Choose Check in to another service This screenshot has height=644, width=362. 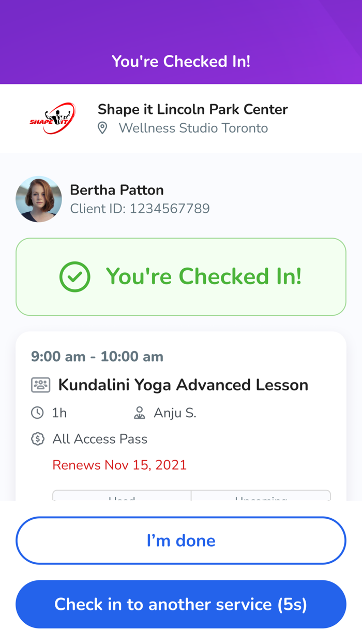tap(180, 604)
